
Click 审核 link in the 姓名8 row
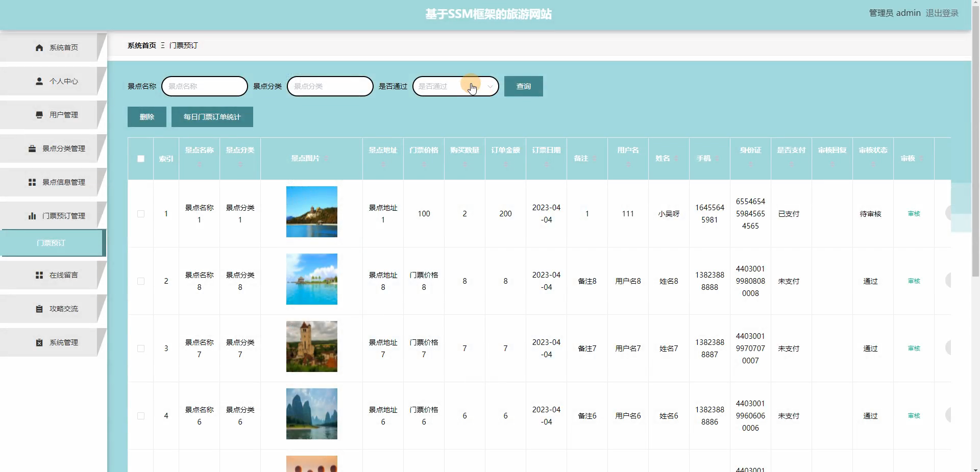pyautogui.click(x=914, y=281)
